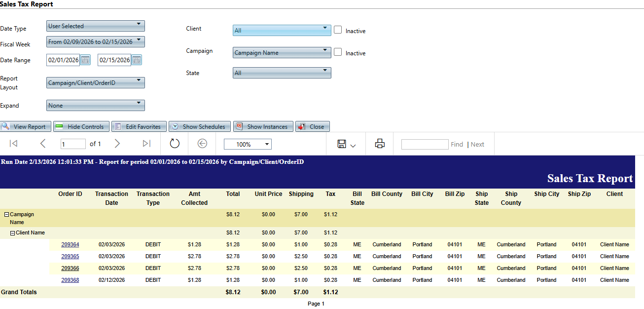This screenshot has width=644, height=309.
Task: Go to first page of report
Action: (14, 144)
